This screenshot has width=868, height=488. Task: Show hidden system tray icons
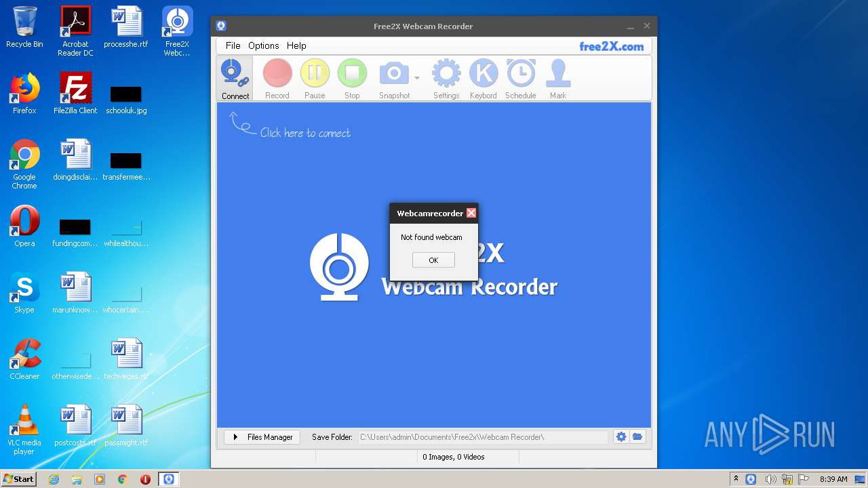736,479
